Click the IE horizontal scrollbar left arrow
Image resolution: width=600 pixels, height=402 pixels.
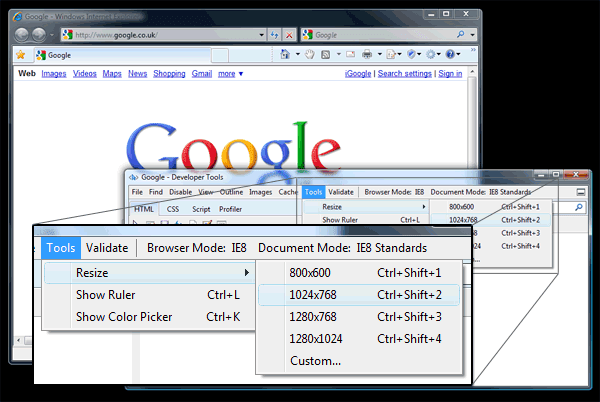pos(18,340)
